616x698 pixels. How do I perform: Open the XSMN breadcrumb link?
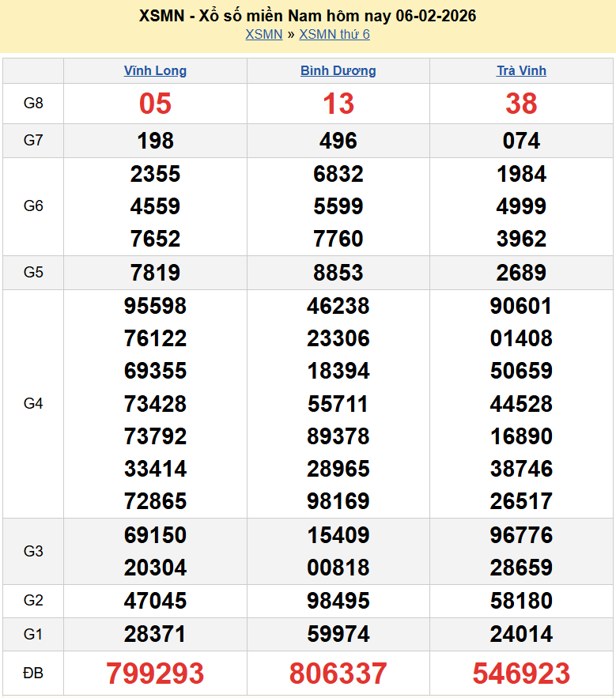pyautogui.click(x=263, y=34)
